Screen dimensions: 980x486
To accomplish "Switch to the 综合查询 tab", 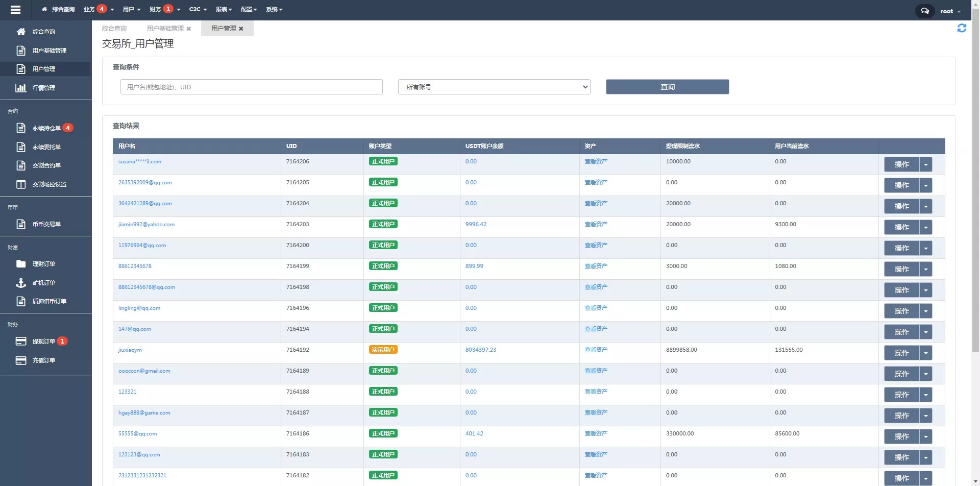I will 114,29.
